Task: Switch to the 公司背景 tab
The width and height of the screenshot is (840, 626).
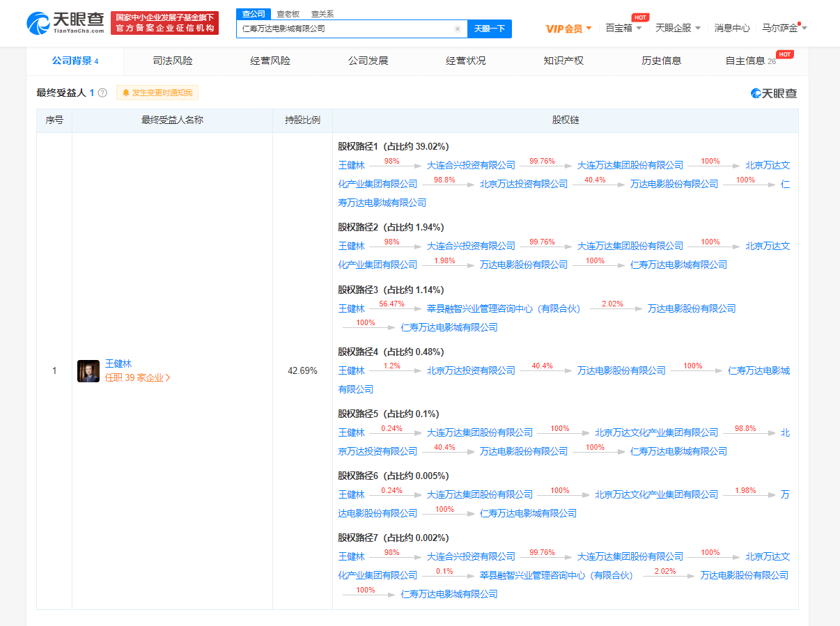Action: pyautogui.click(x=75, y=61)
